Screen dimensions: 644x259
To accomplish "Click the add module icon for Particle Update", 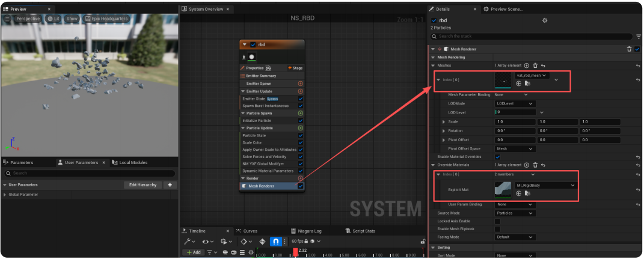I will (x=300, y=128).
